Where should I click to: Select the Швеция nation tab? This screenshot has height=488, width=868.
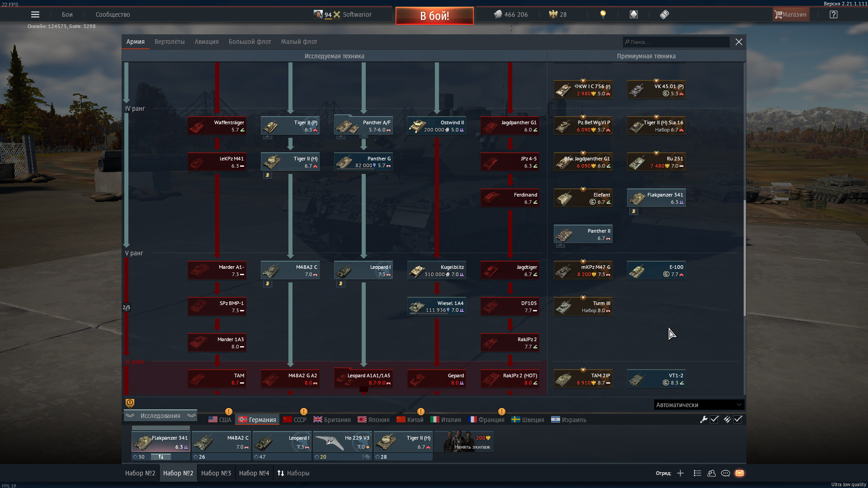528,419
